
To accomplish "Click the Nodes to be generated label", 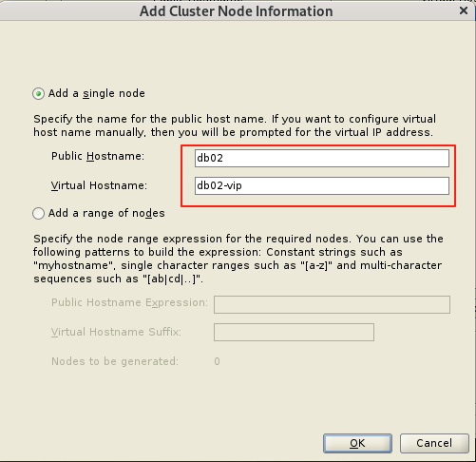I will tap(115, 361).
